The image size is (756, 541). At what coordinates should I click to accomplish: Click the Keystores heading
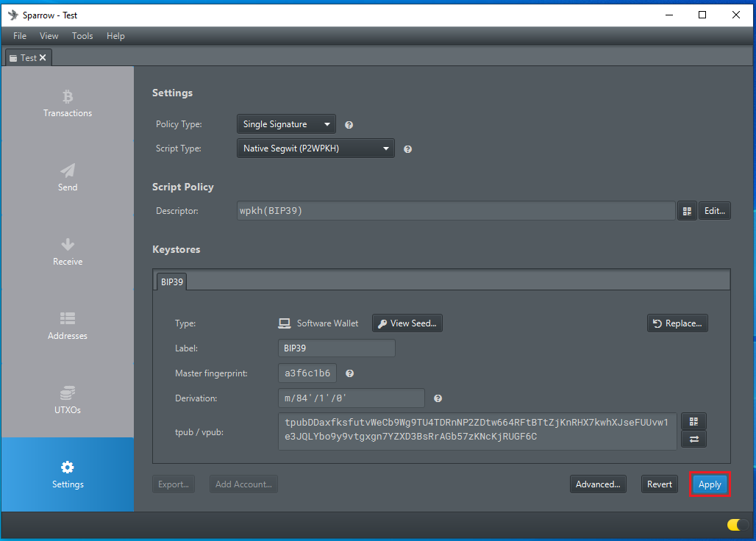(176, 249)
